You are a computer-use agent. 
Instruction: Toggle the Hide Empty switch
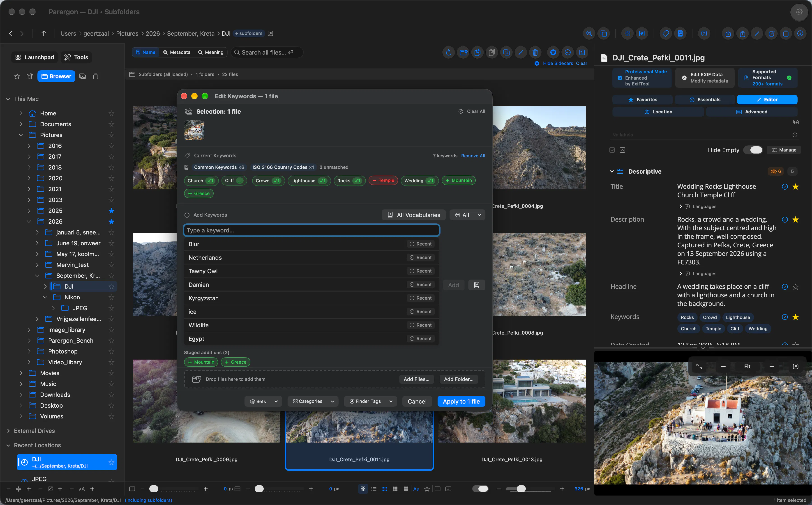(x=753, y=150)
